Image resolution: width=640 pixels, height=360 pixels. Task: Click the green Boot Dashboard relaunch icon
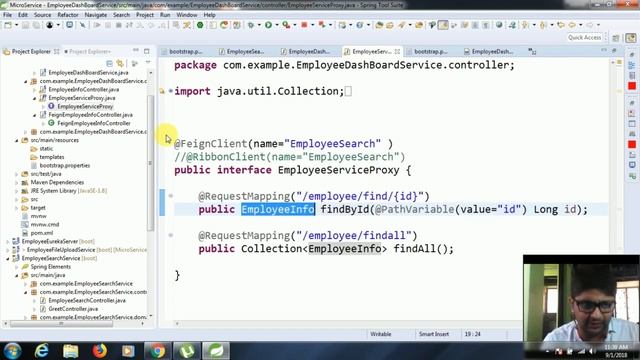[200, 25]
